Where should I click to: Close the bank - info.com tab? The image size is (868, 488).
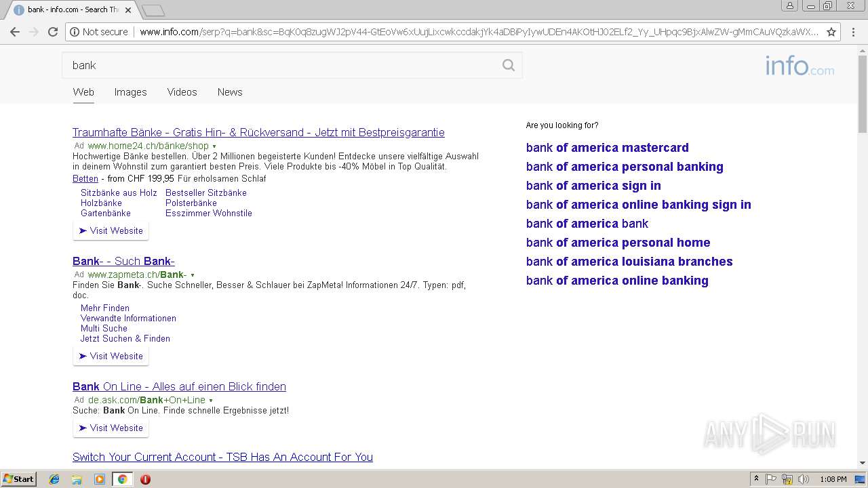point(128,10)
